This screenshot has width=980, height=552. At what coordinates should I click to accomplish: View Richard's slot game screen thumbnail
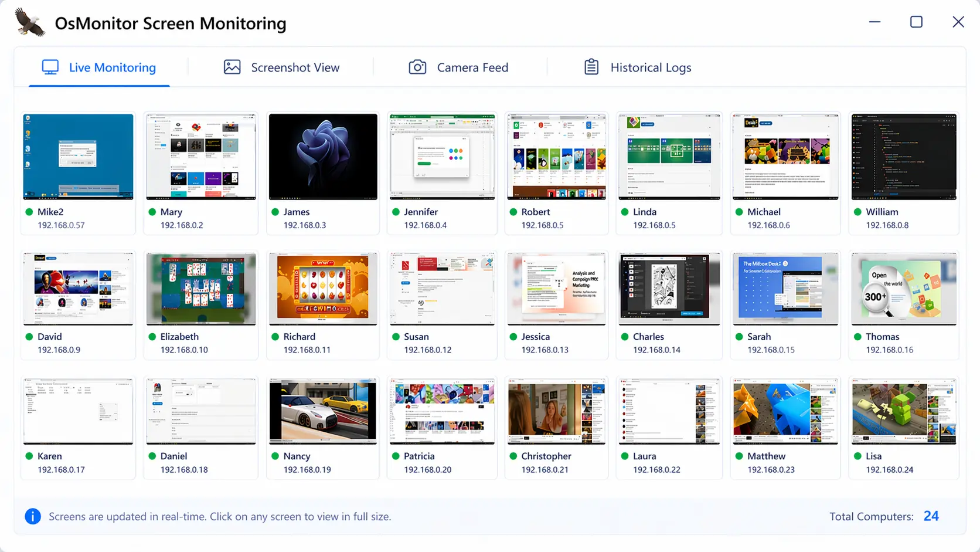pyautogui.click(x=323, y=289)
